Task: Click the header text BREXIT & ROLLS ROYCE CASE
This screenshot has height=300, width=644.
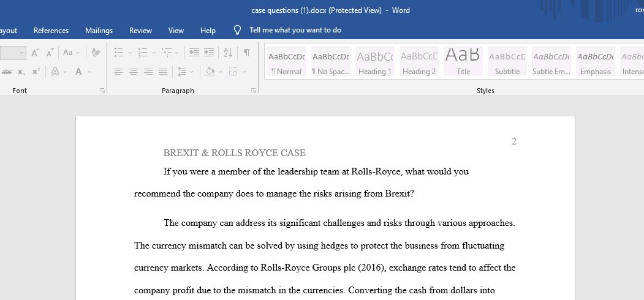Action: [x=235, y=153]
